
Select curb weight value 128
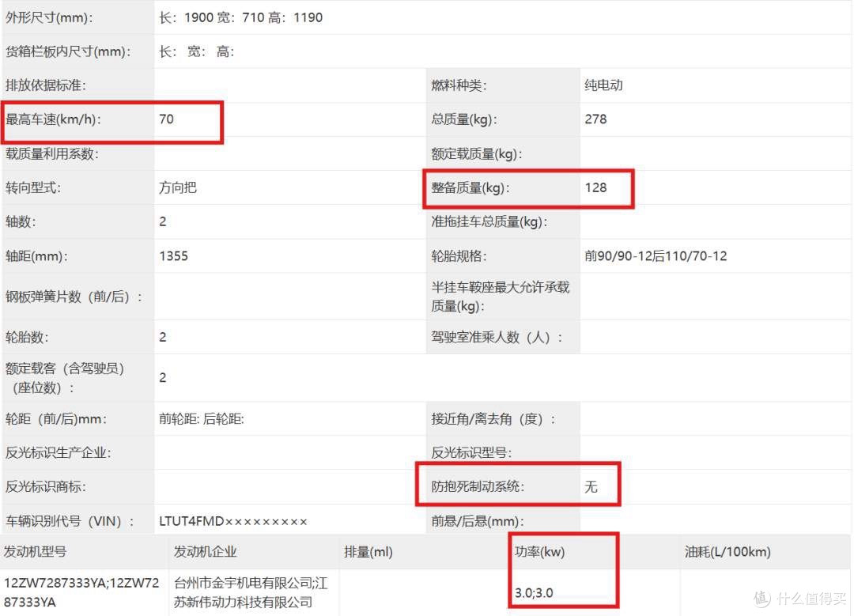pyautogui.click(x=595, y=188)
